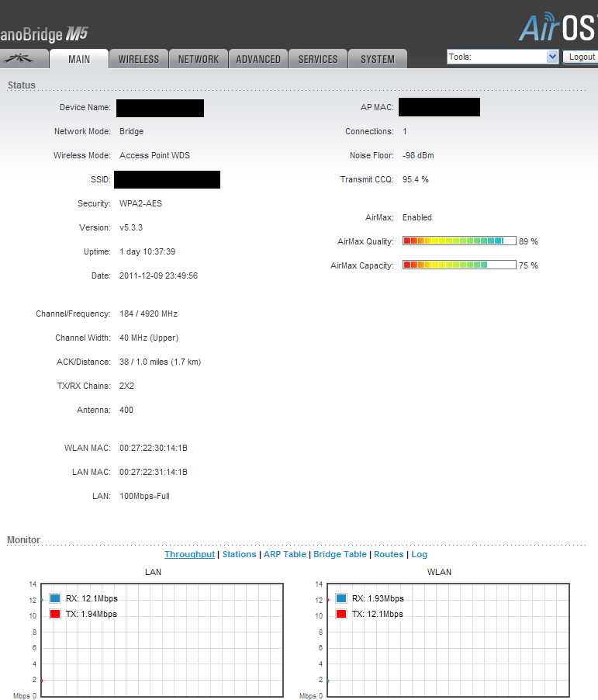Open the SERVICES tab
The height and width of the screenshot is (700, 598).
tap(318, 59)
